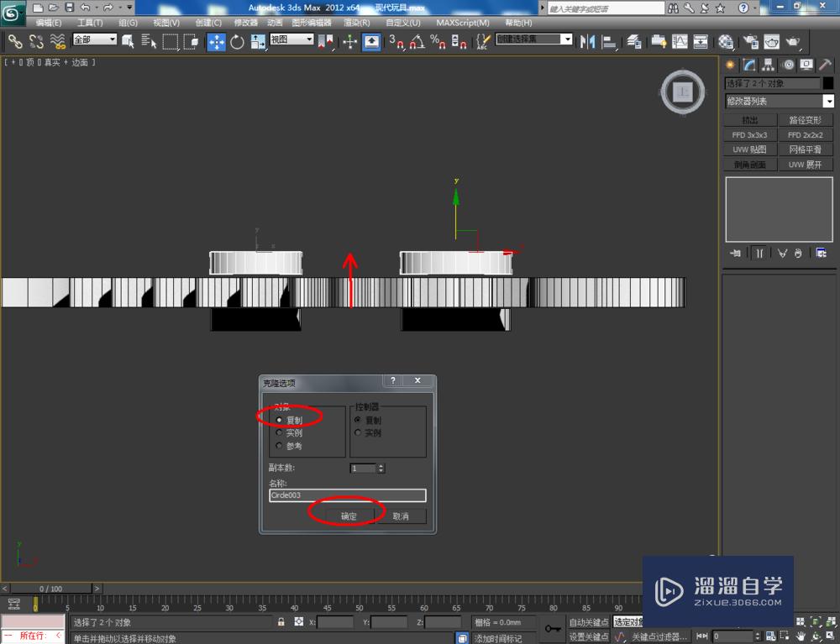840x644 pixels.
Task: Click the Render teapot icon
Action: [792, 41]
